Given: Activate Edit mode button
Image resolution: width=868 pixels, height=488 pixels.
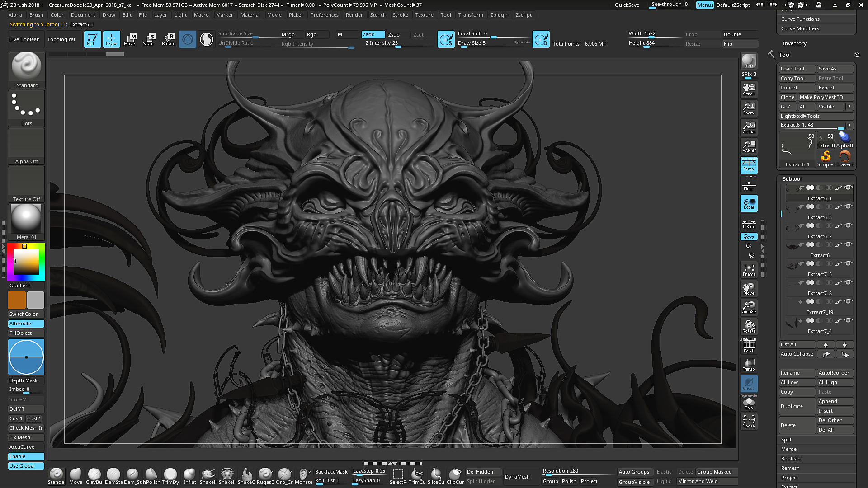Looking at the screenshot, I should pos(92,39).
